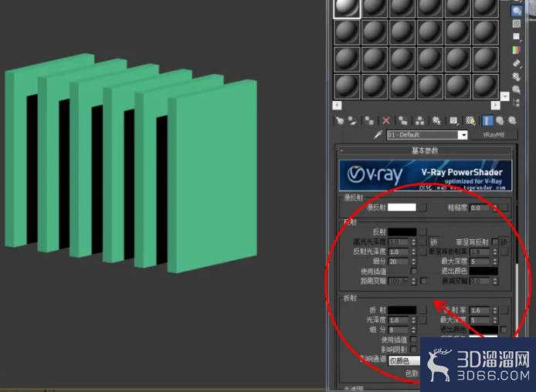The width and height of the screenshot is (536, 392).
Task: Toggle the checkered Background icon
Action: pyautogui.click(x=517, y=24)
